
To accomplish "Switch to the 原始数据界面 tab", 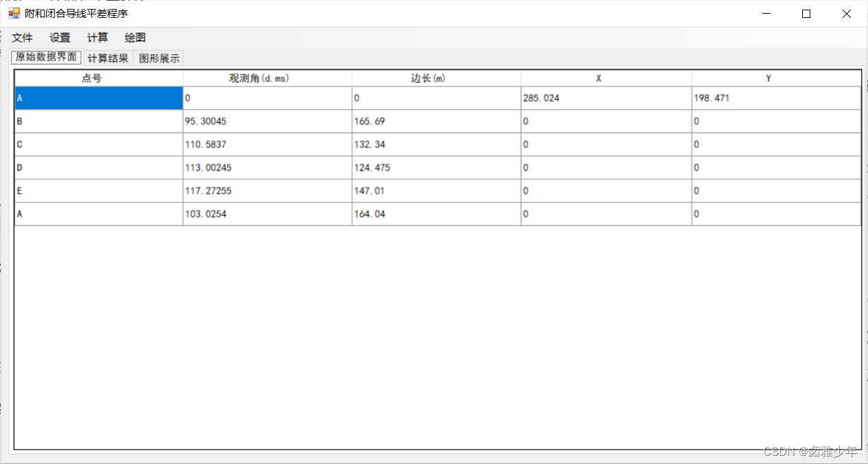I will point(47,58).
